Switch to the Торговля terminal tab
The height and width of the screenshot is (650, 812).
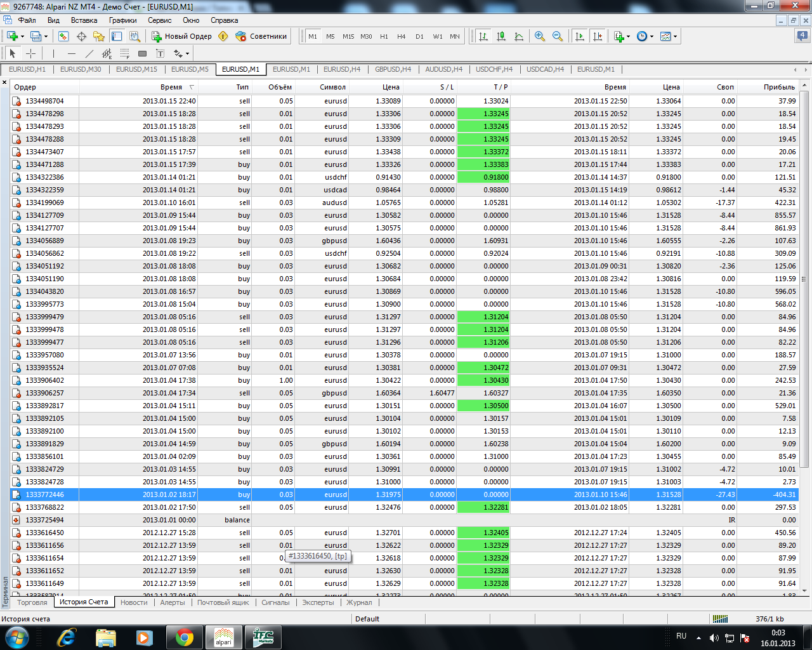[x=32, y=602]
